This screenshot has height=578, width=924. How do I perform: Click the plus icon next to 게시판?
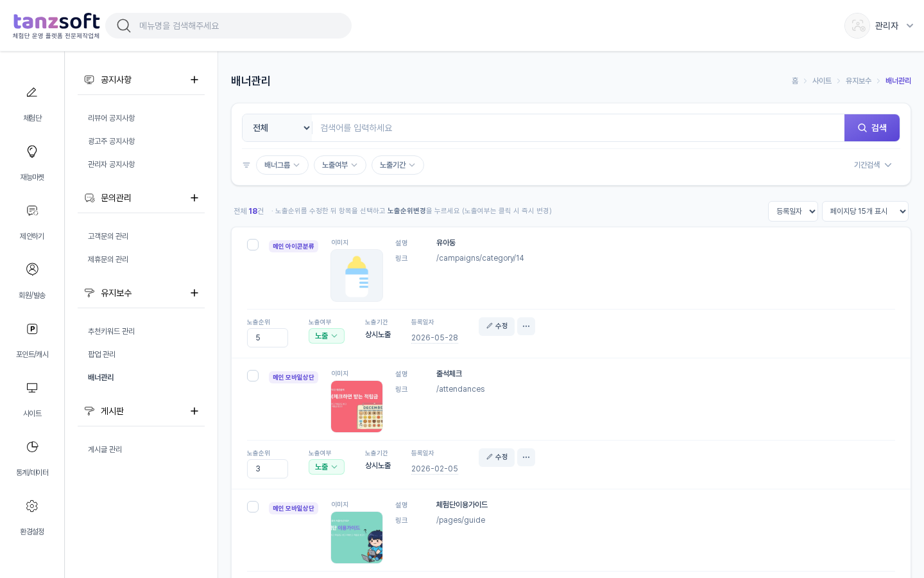pos(194,411)
